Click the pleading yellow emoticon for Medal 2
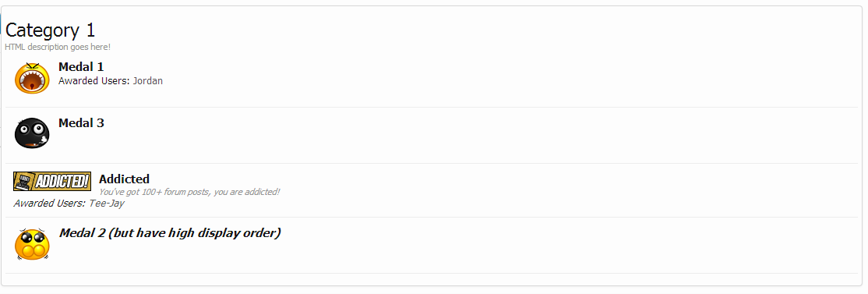This screenshot has width=868, height=294. pos(32,244)
